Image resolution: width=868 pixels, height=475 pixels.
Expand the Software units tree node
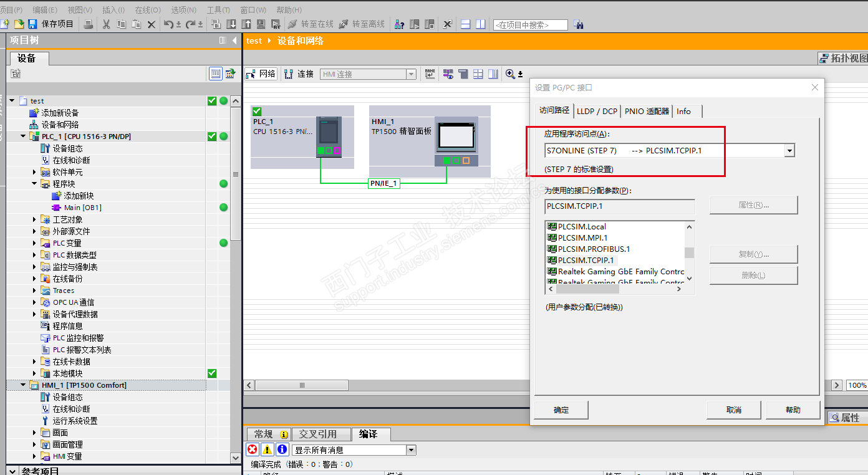tap(35, 172)
